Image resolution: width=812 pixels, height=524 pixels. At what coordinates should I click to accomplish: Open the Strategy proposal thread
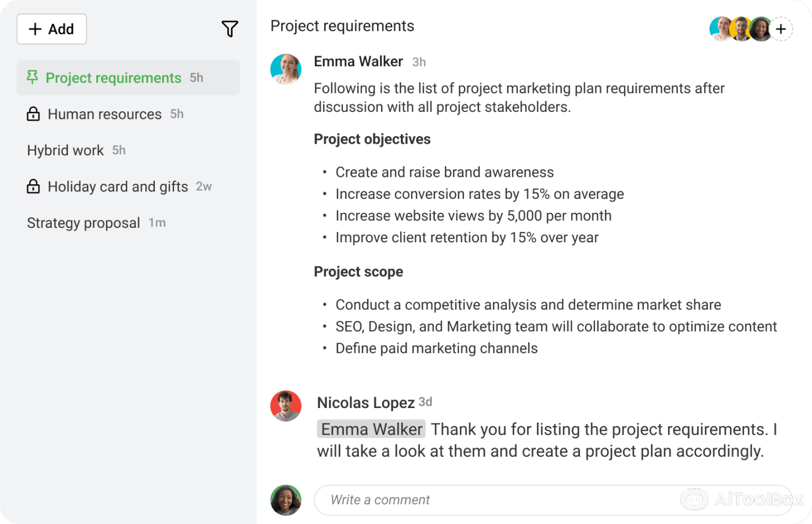(84, 223)
